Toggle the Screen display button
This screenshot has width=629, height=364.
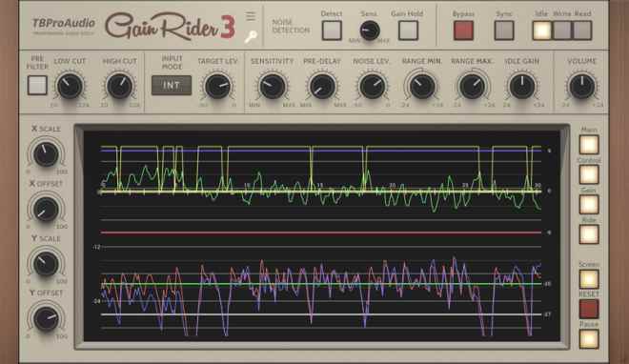pos(589,278)
